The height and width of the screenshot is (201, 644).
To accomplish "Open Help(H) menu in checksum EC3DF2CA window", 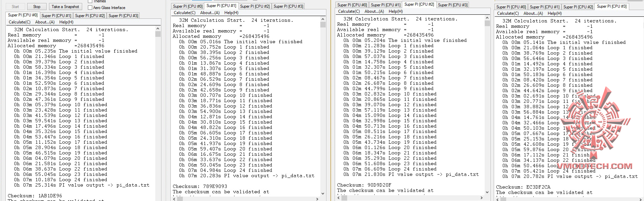I will 555,13.
